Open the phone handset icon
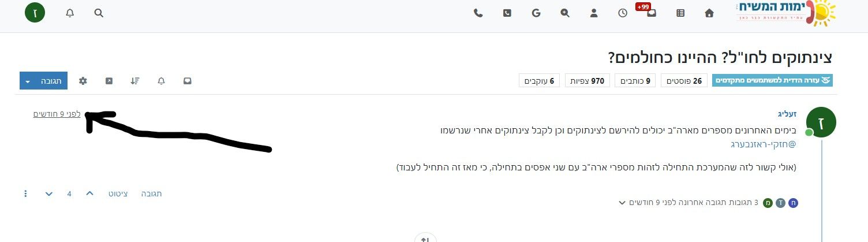 tap(478, 13)
